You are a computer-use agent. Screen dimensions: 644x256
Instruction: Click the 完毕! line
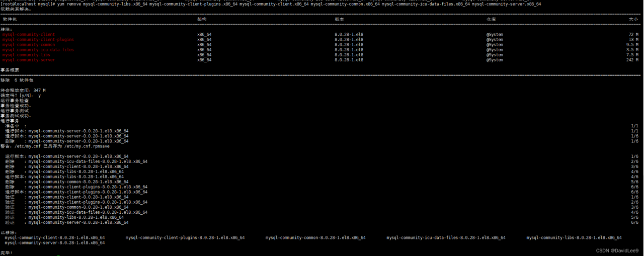tap(7, 252)
